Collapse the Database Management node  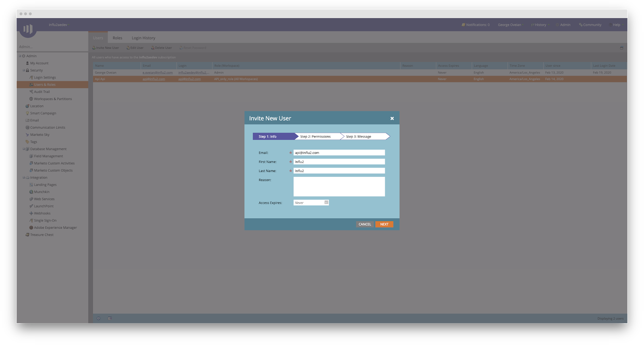pos(24,149)
